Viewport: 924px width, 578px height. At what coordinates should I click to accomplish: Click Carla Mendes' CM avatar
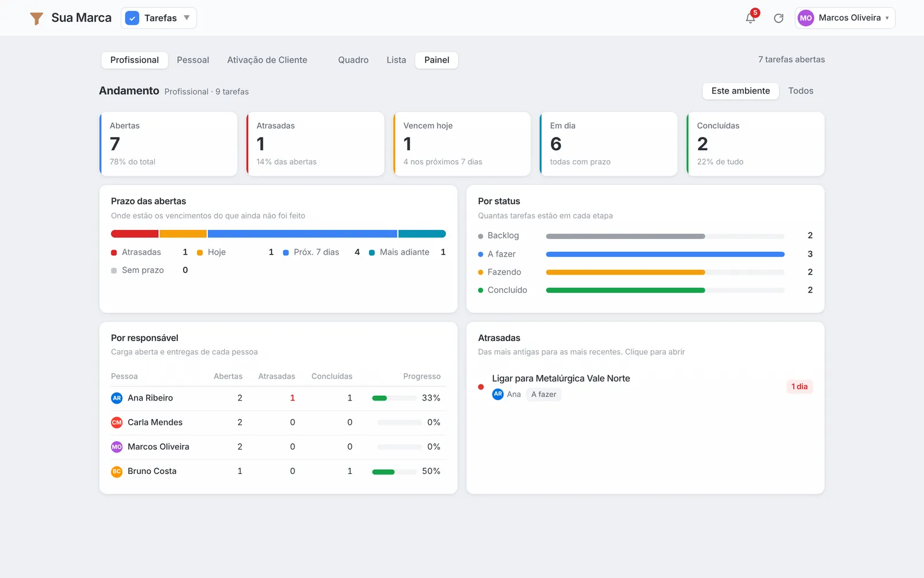(x=117, y=423)
